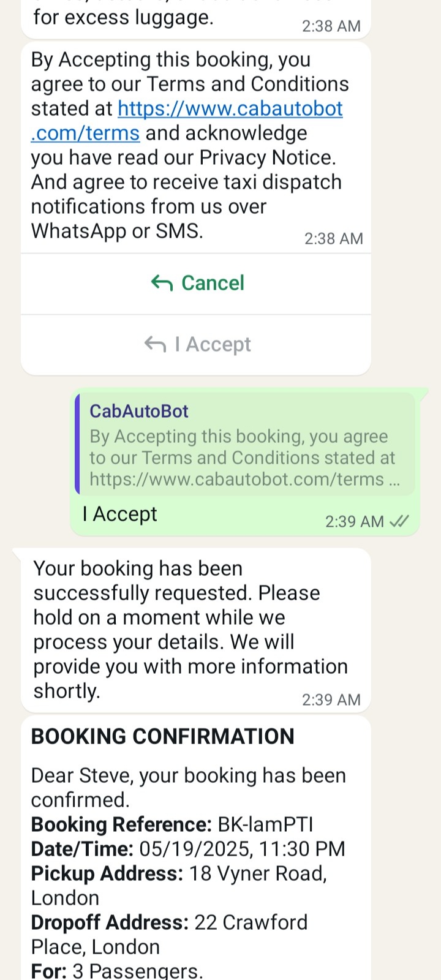The width and height of the screenshot is (441, 980).
Task: Click the greyed I Accept button
Action: pyautogui.click(x=196, y=345)
